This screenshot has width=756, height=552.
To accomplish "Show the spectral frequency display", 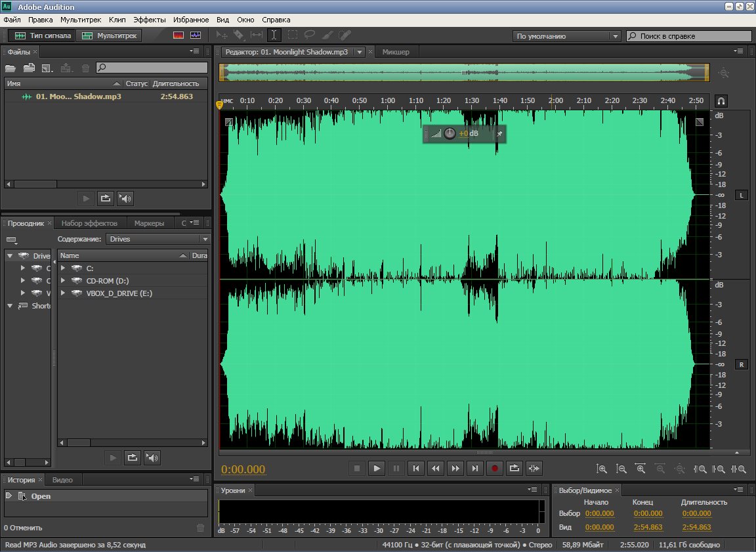I will coord(178,35).
